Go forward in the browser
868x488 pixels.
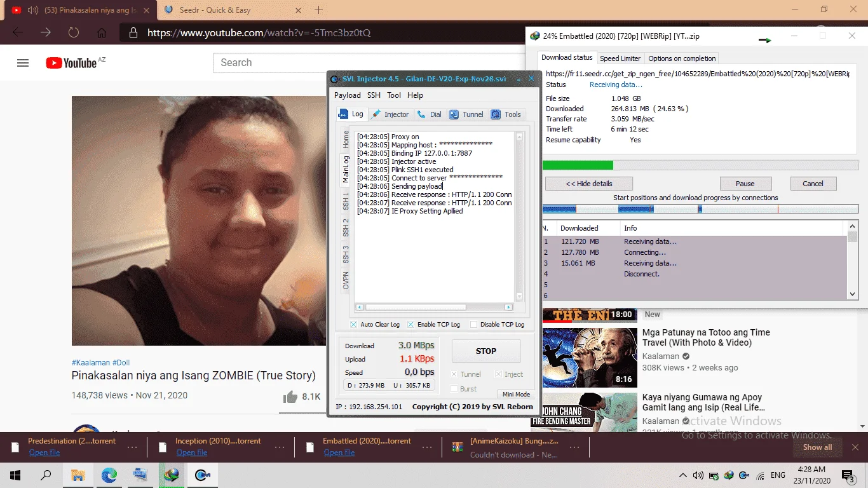[46, 32]
